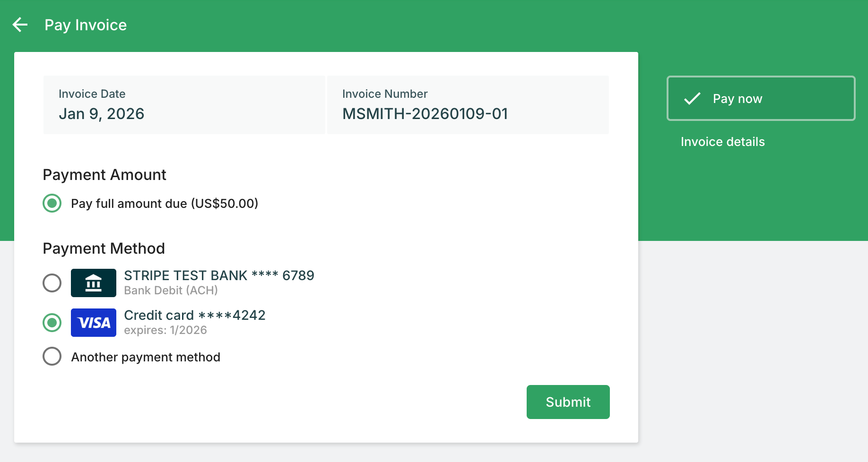Click the Visa card logo
The image size is (868, 462).
coord(94,323)
